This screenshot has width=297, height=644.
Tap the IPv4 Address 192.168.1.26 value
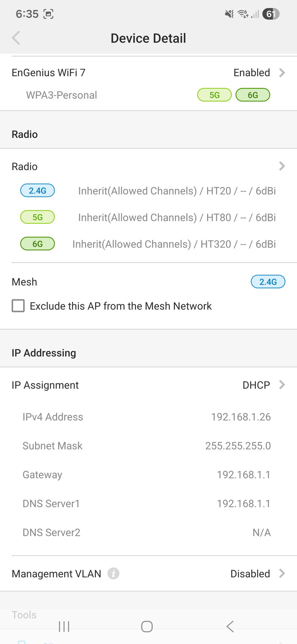tap(241, 417)
